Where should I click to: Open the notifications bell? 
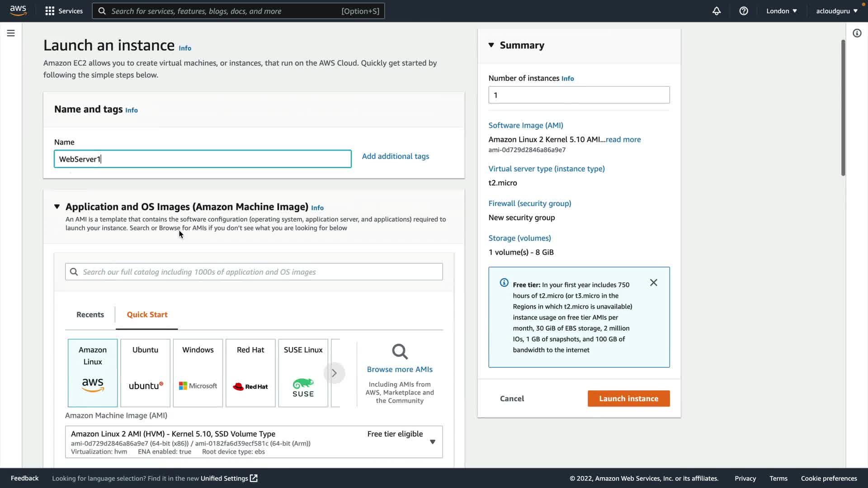click(x=717, y=11)
